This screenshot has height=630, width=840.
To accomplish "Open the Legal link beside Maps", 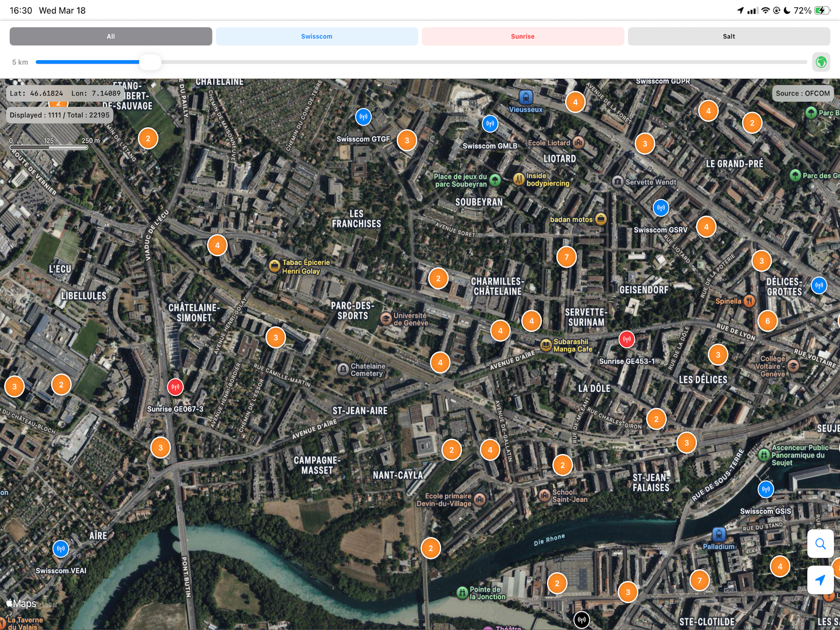I will [50, 604].
